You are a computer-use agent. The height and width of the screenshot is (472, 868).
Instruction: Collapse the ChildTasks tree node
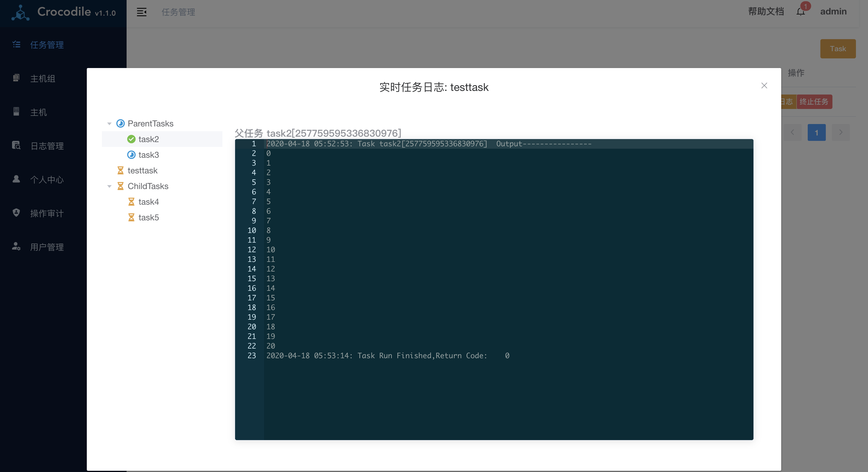click(109, 187)
